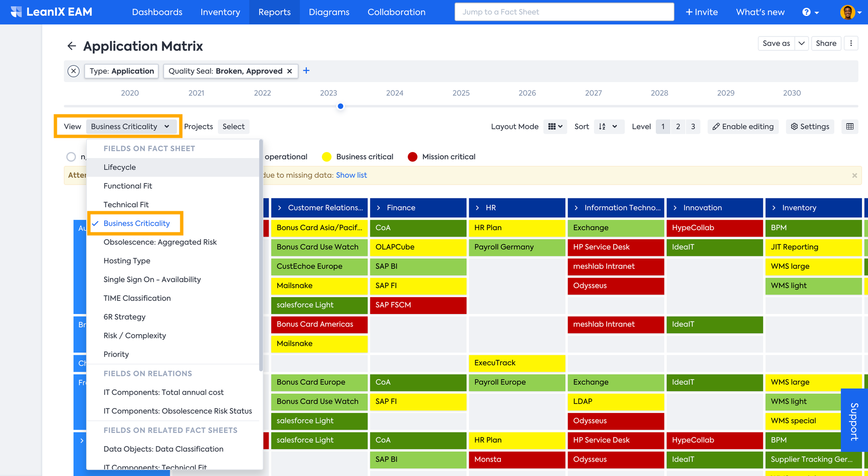
Task: Click the blue timeline slider handle
Action: click(341, 106)
